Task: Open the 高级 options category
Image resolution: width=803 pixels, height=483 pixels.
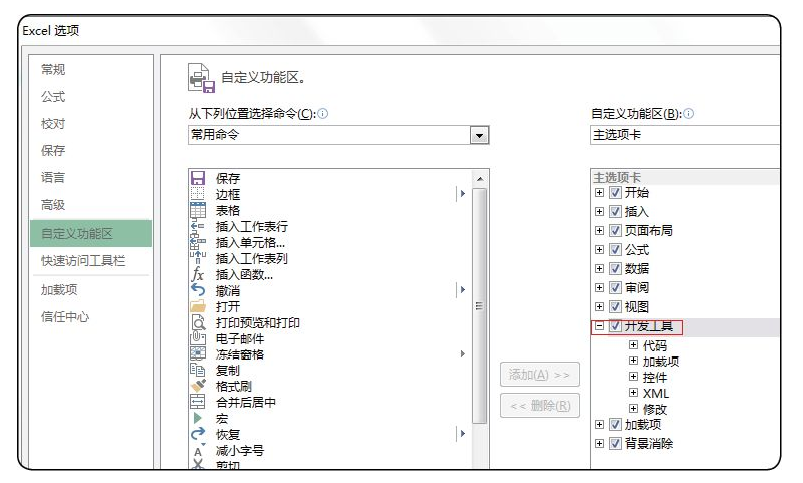Action: [53, 205]
